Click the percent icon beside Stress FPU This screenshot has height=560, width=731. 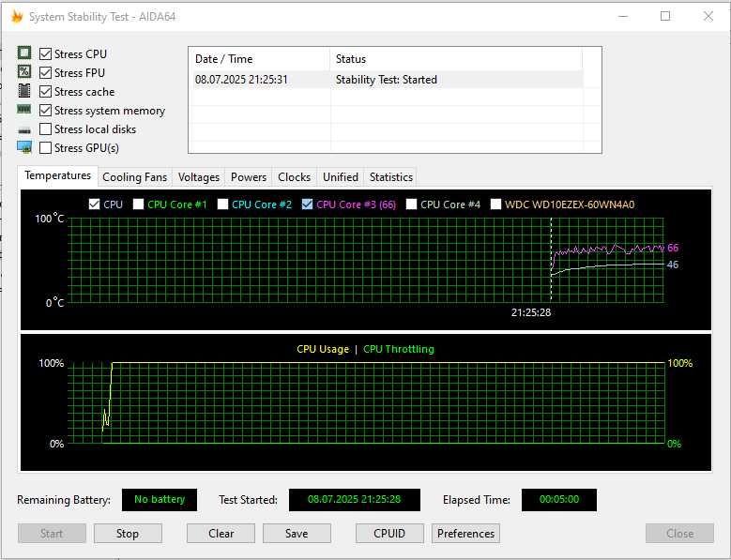(x=24, y=71)
